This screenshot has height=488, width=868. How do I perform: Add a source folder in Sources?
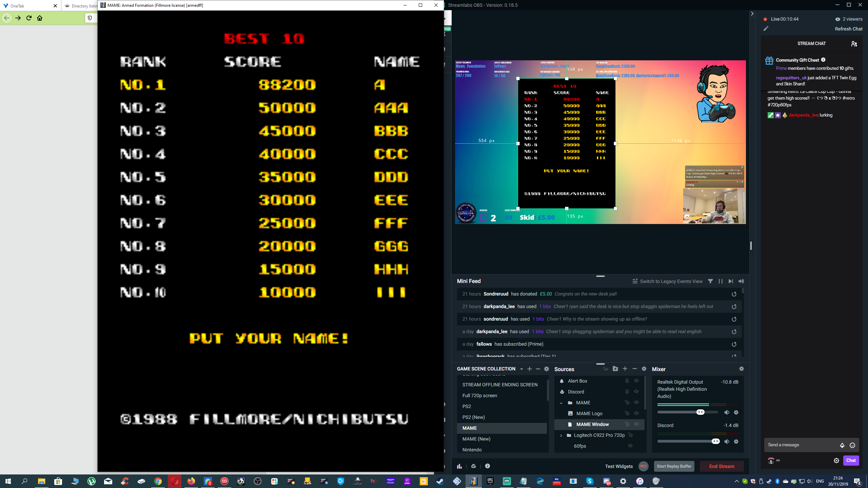(x=615, y=369)
